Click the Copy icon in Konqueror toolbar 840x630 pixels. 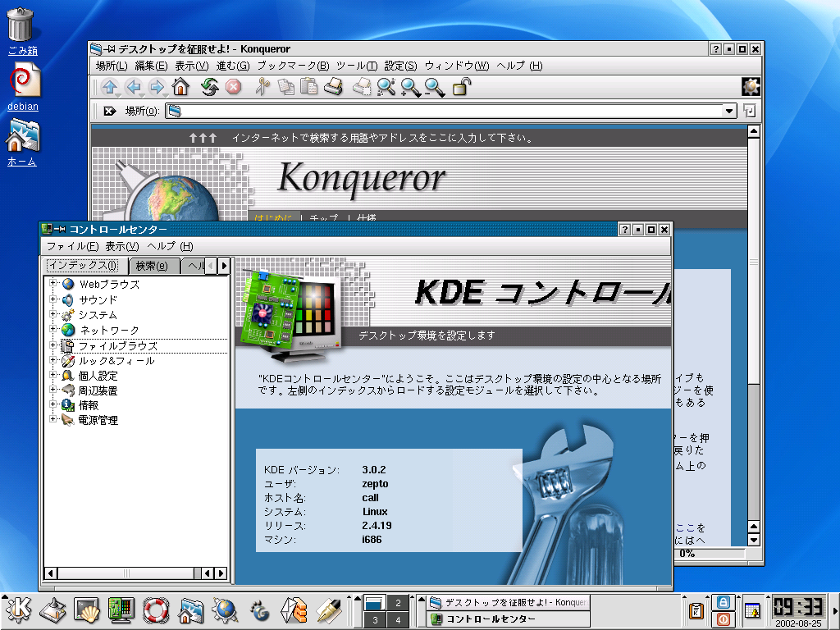(x=286, y=87)
